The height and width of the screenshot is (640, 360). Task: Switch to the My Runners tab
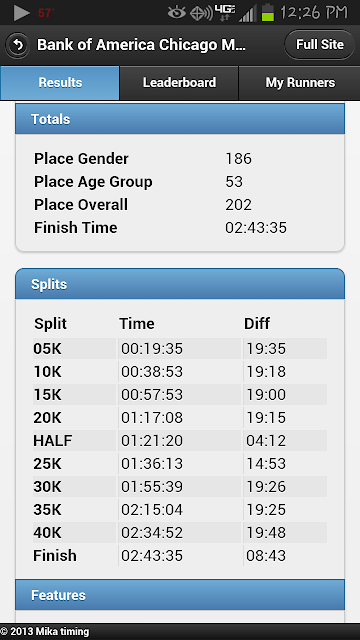click(300, 83)
